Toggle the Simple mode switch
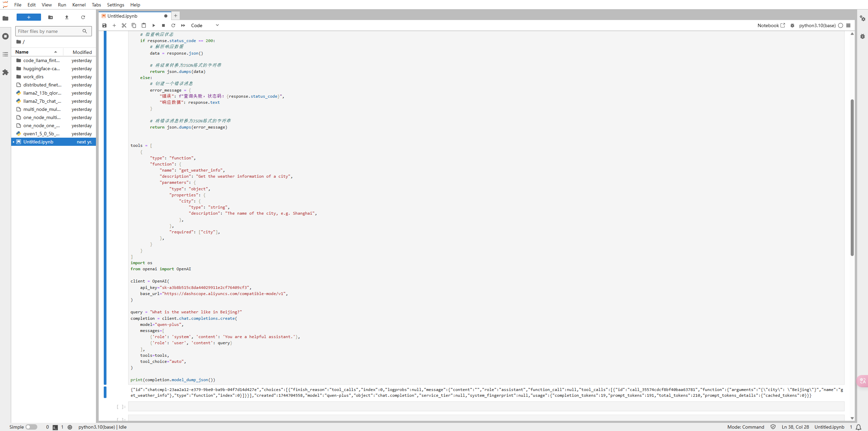Screen dimensions: 868x431 click(31, 427)
